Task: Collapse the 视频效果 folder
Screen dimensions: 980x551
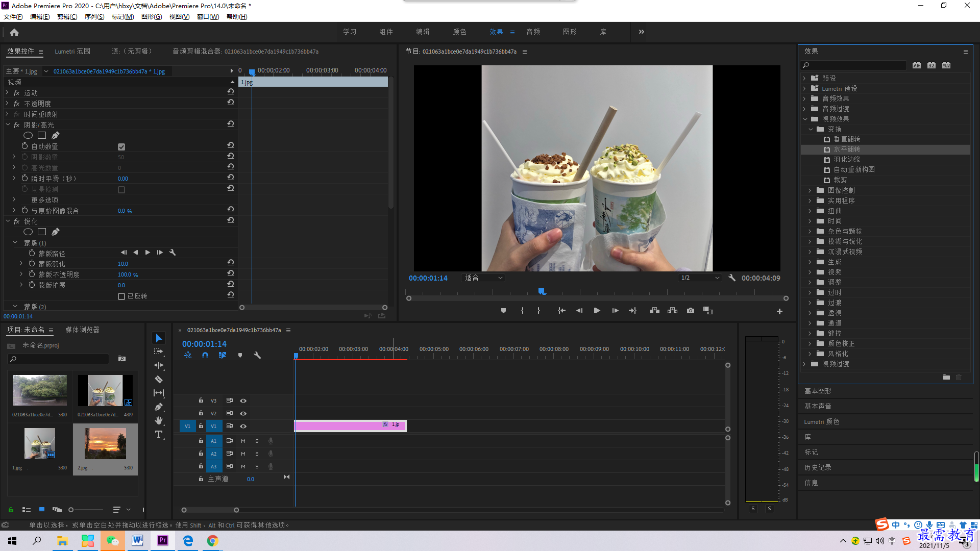Action: 805,119
